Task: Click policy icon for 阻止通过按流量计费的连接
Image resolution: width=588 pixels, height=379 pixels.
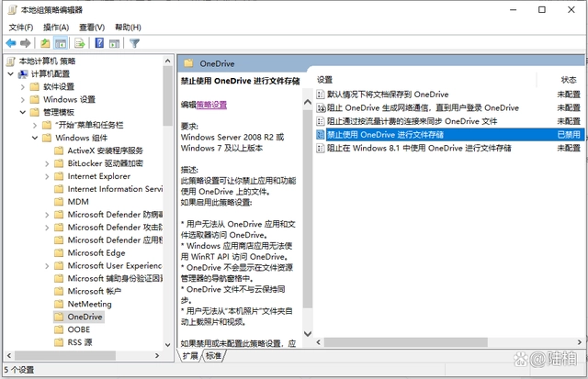Action: pos(321,121)
